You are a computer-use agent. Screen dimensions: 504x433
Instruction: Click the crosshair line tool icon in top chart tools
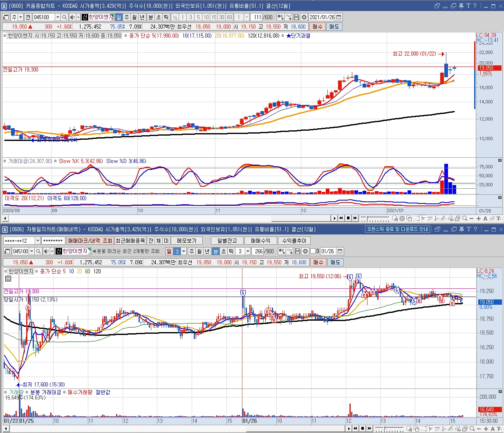423,219
